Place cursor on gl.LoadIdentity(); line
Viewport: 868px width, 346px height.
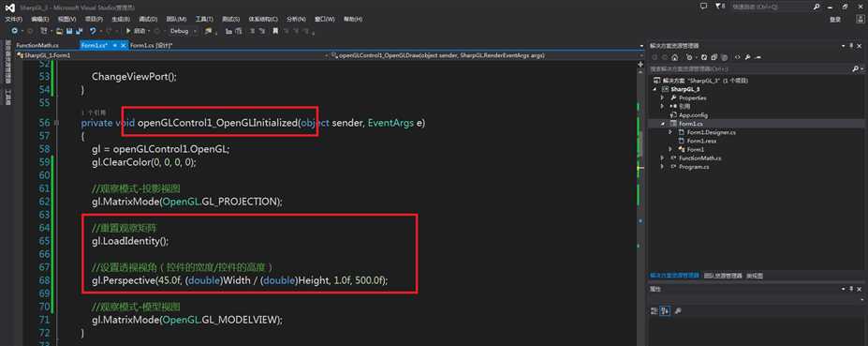point(131,241)
